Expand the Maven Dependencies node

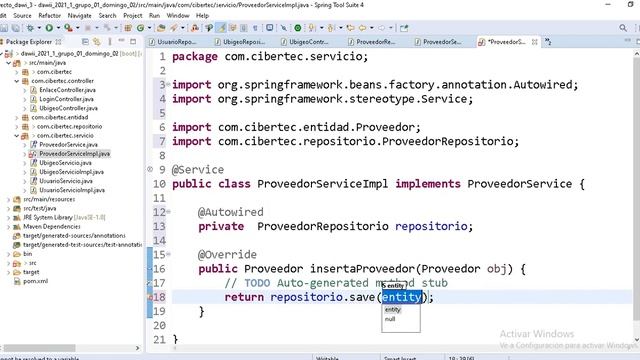9,227
